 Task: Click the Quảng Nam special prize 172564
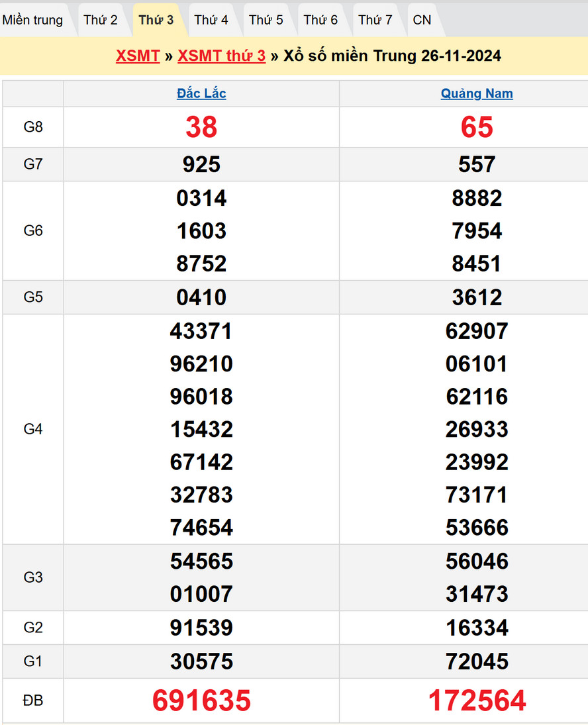click(x=477, y=701)
